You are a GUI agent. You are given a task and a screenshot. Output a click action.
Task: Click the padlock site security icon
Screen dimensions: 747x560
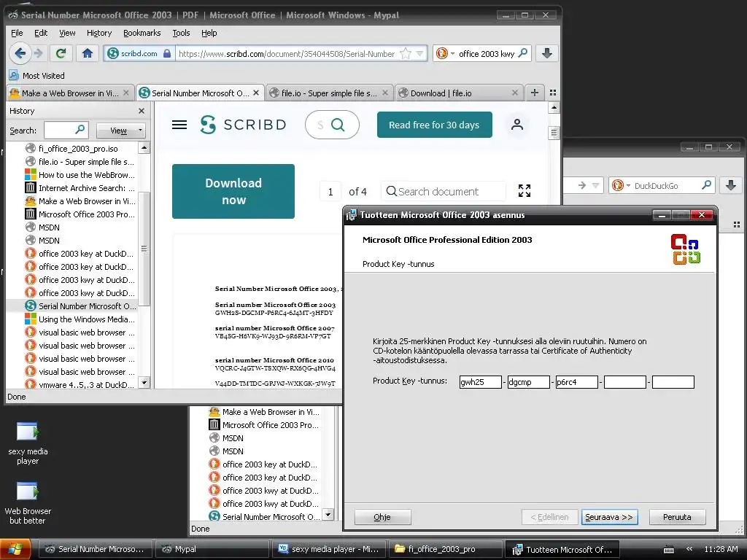167,53
